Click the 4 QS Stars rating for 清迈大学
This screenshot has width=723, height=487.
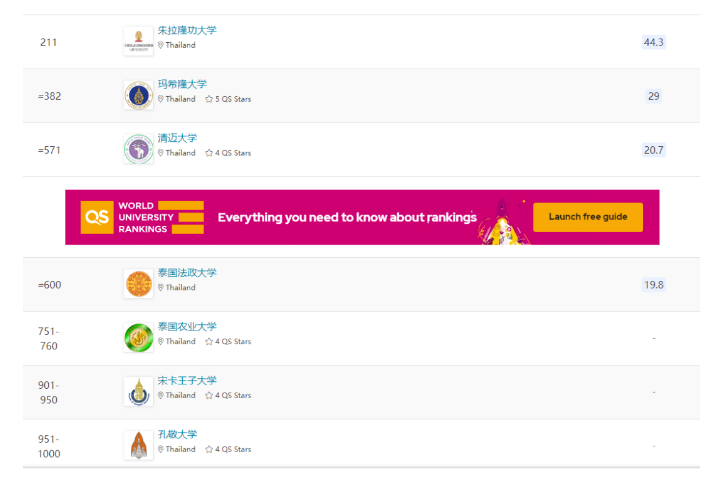click(228, 153)
